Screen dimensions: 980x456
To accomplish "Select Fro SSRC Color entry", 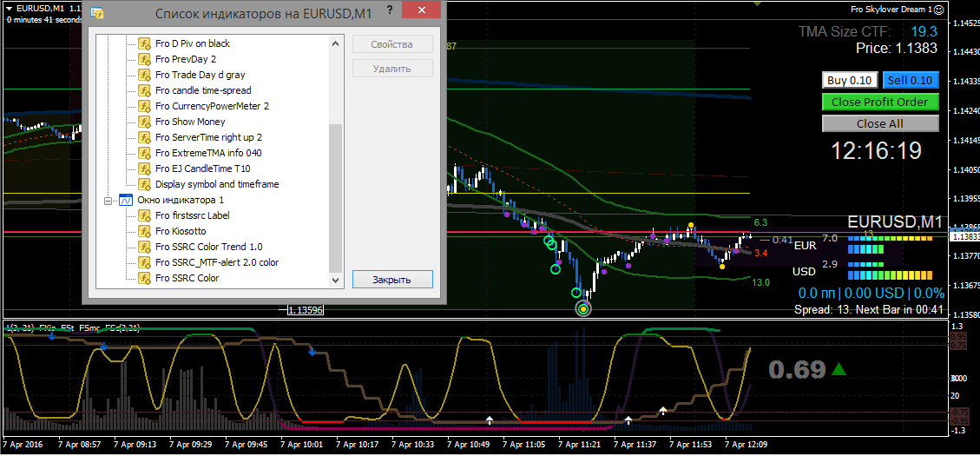I will coord(187,278).
